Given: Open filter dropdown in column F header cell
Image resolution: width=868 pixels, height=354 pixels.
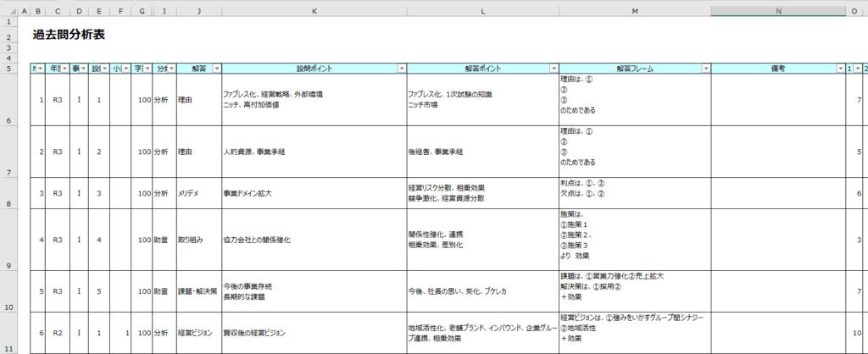Looking at the screenshot, I should (x=126, y=68).
